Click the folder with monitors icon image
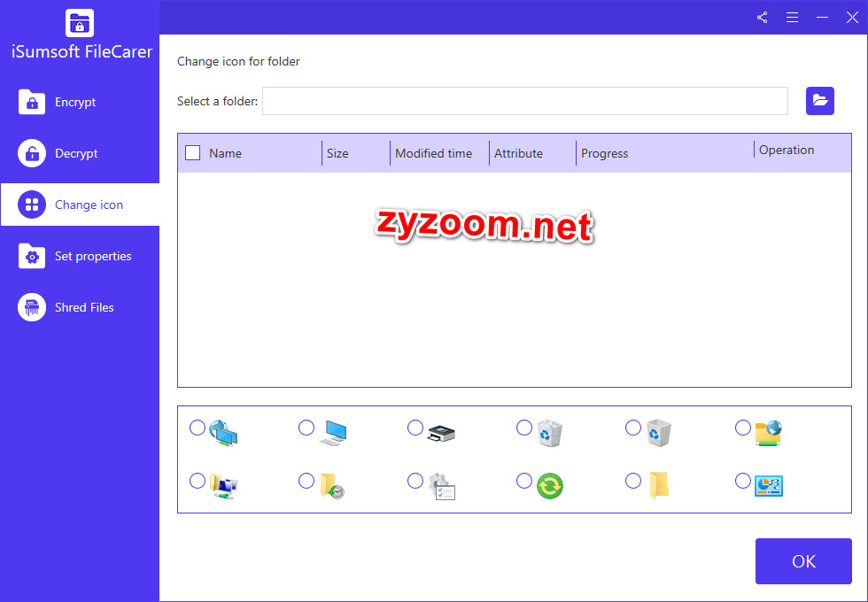Image resolution: width=868 pixels, height=602 pixels. [223, 486]
